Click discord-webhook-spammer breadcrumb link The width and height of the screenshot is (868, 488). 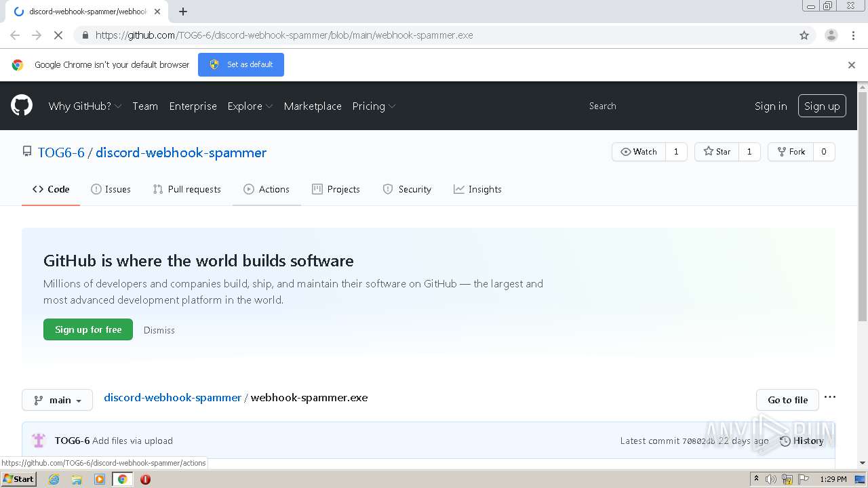pos(172,397)
